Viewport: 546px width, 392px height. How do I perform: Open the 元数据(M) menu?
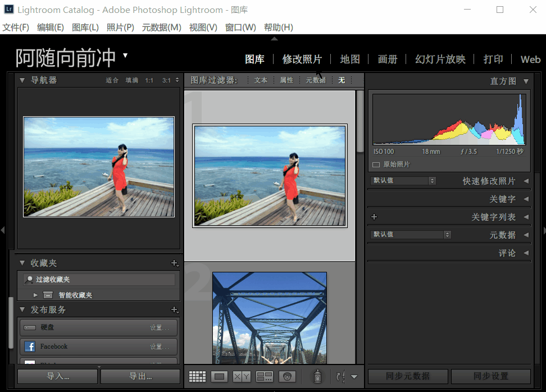tap(162, 28)
